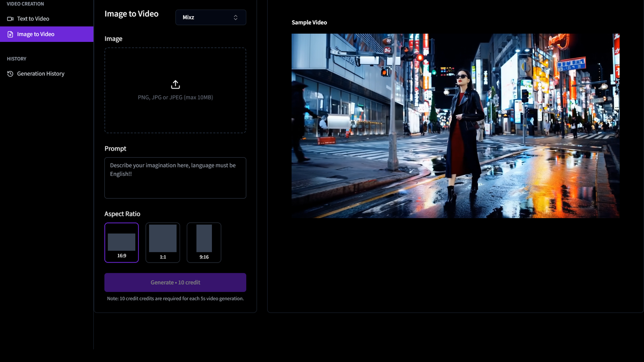Click the Sample Video heading
The image size is (644, 362).
pyautogui.click(x=309, y=22)
